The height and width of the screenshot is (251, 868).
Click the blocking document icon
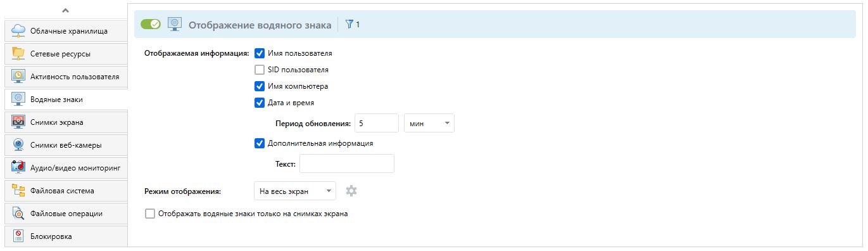(x=18, y=236)
